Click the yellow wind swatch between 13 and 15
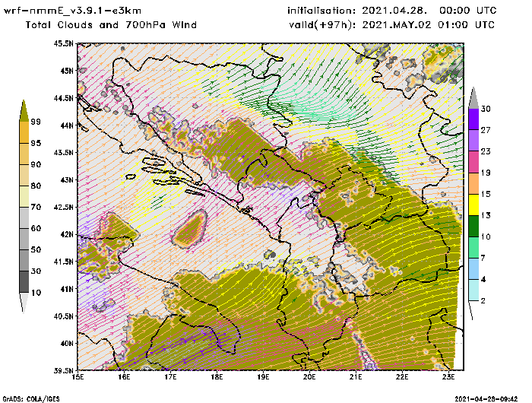Image resolution: width=532 pixels, height=403 pixels. click(473, 205)
